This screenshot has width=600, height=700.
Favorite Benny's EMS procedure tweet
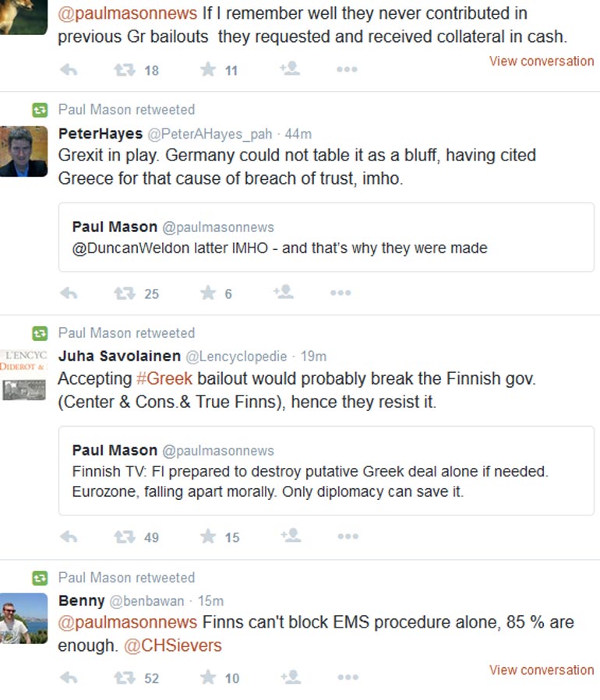click(208, 677)
